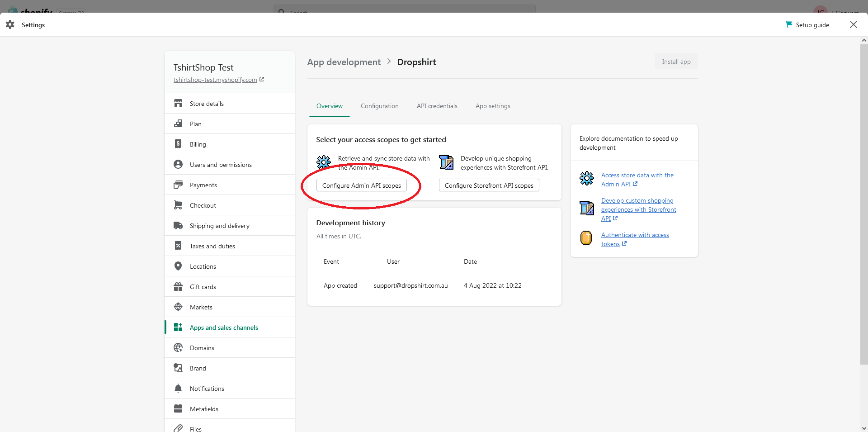The image size is (868, 432).
Task: Open Shipping and delivery settings
Action: (230, 226)
